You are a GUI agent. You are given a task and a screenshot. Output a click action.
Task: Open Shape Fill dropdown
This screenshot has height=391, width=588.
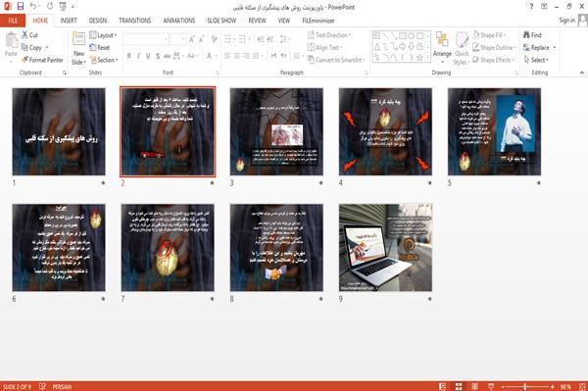coord(489,35)
